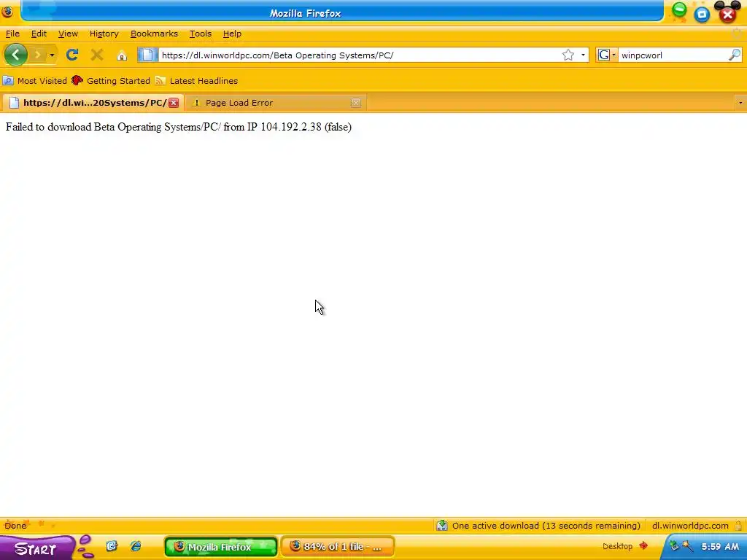Screen dimensions: 747x560
Task: Click the Desktop toolbar label
Action: click(x=617, y=546)
